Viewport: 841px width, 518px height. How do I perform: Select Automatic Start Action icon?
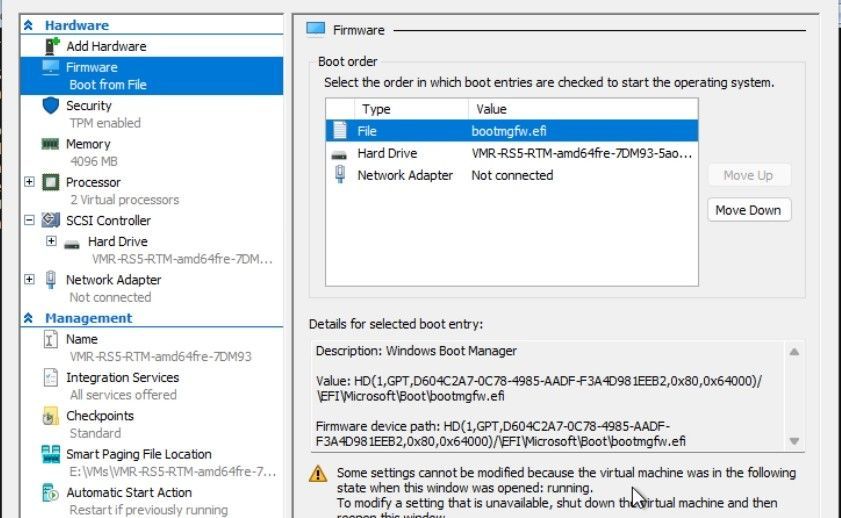(50, 492)
